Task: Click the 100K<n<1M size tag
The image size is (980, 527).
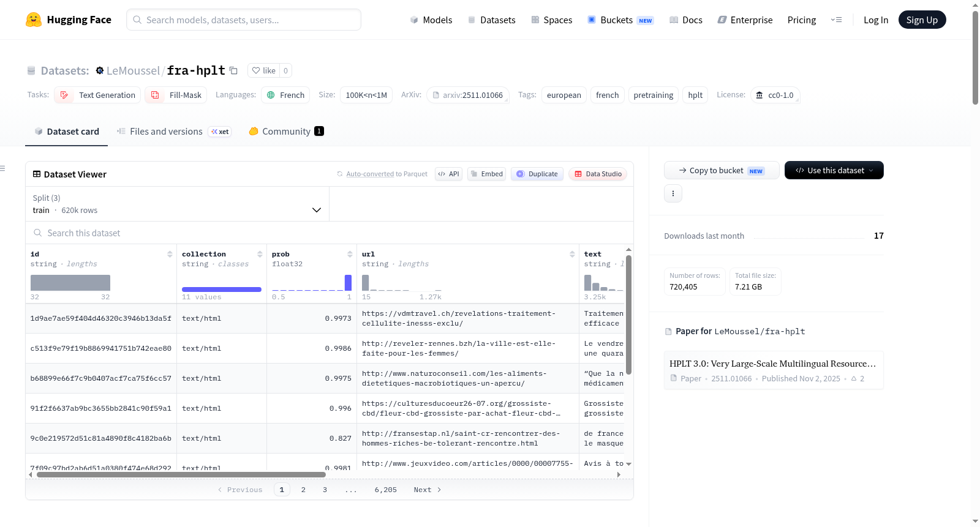Action: click(x=366, y=95)
